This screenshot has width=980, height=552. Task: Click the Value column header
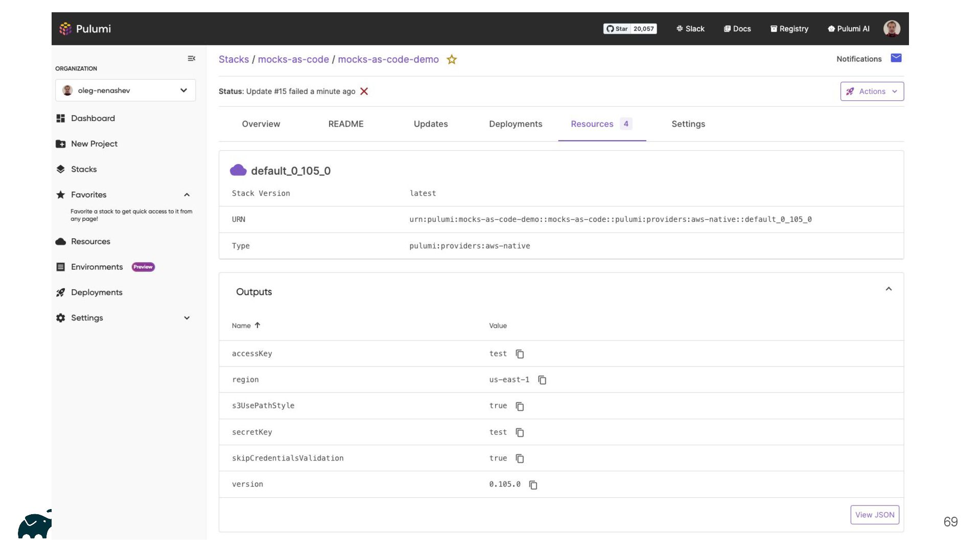[498, 326]
